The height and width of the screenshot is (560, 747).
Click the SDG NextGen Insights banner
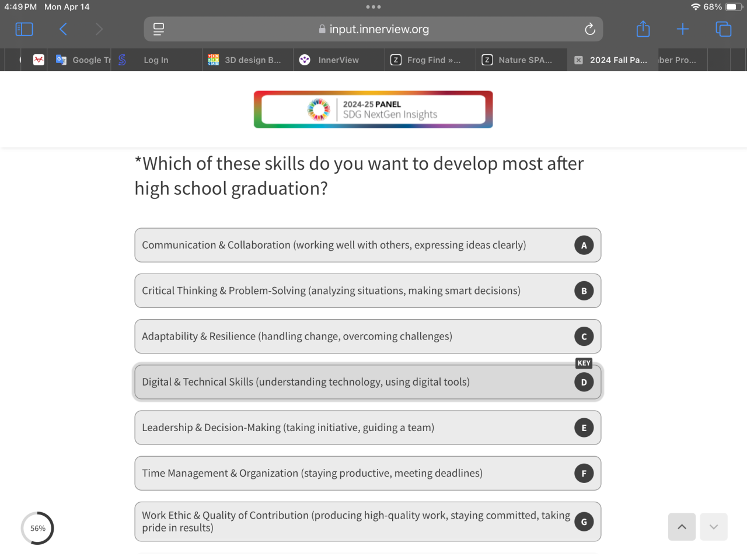point(373,109)
